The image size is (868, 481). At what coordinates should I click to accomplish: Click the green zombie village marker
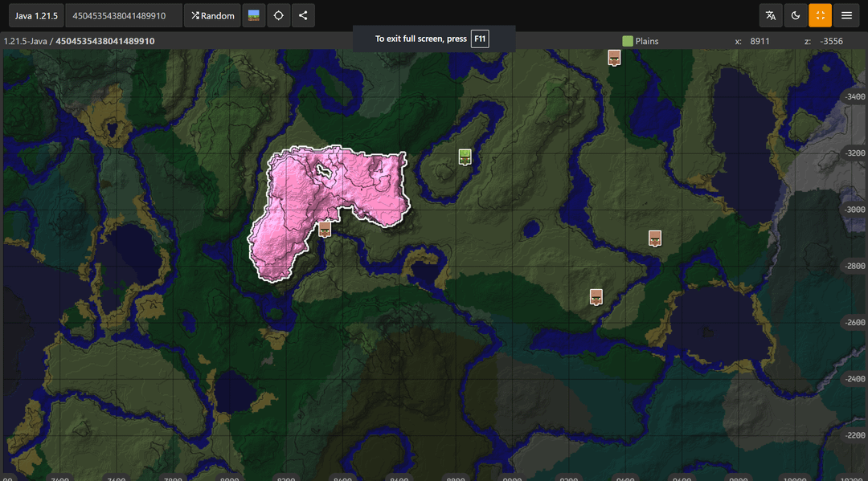click(x=465, y=157)
